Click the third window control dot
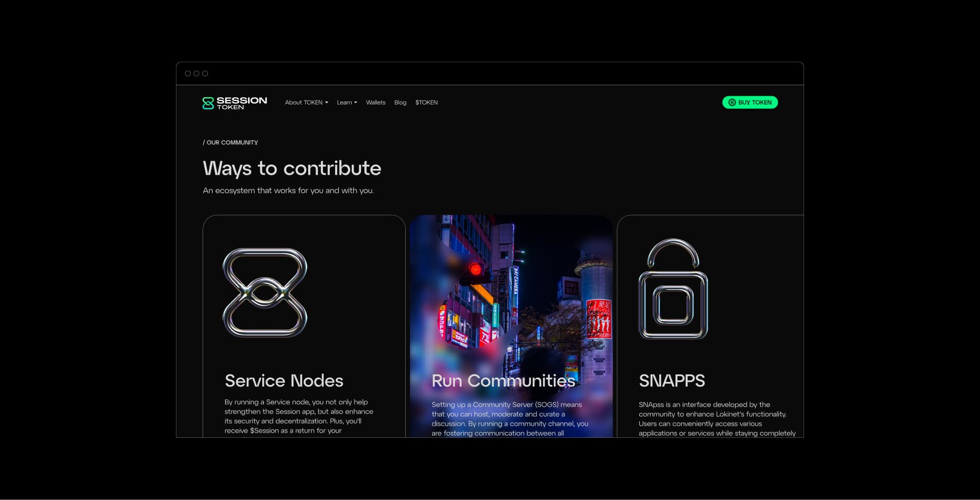980x500 pixels. click(205, 74)
